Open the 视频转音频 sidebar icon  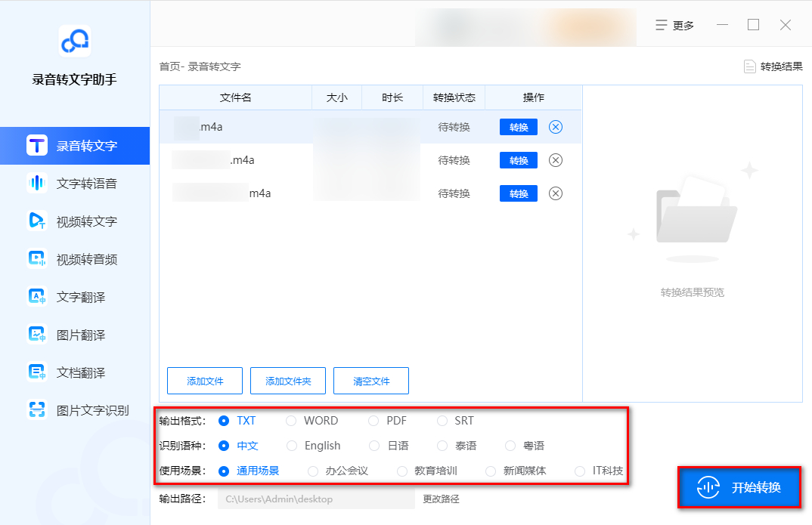[37, 259]
